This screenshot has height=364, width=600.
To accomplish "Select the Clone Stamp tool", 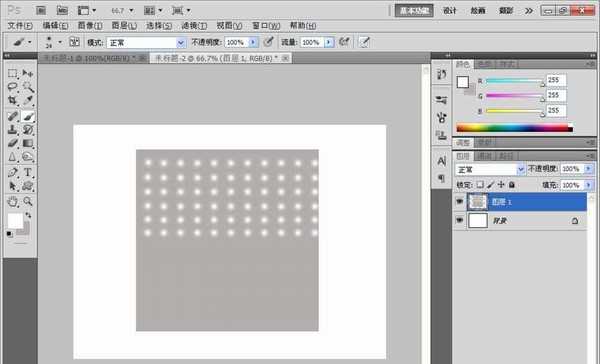I will (12, 129).
